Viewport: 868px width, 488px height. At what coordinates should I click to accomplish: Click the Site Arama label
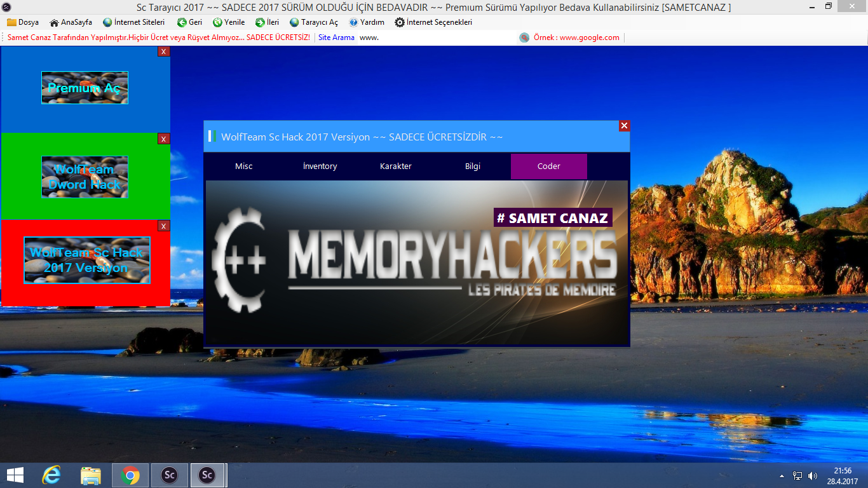point(336,37)
